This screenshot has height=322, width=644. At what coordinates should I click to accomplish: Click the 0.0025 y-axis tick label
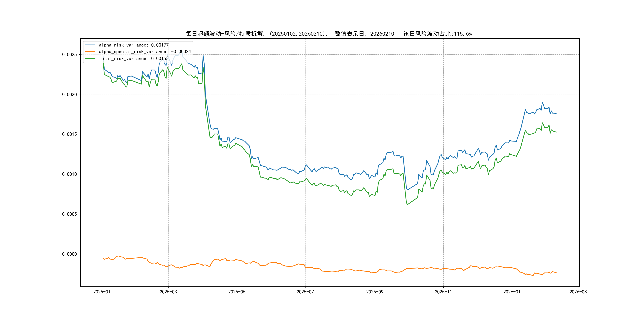click(70, 54)
